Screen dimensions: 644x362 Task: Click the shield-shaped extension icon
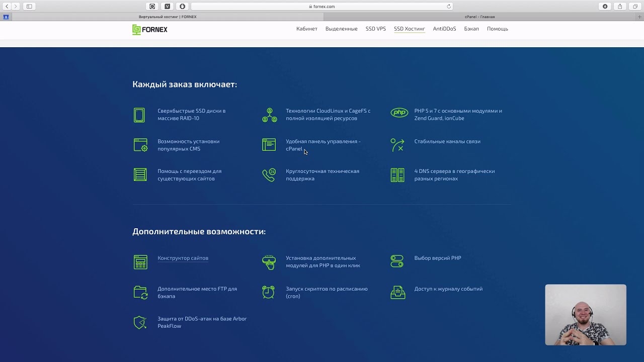tap(182, 7)
